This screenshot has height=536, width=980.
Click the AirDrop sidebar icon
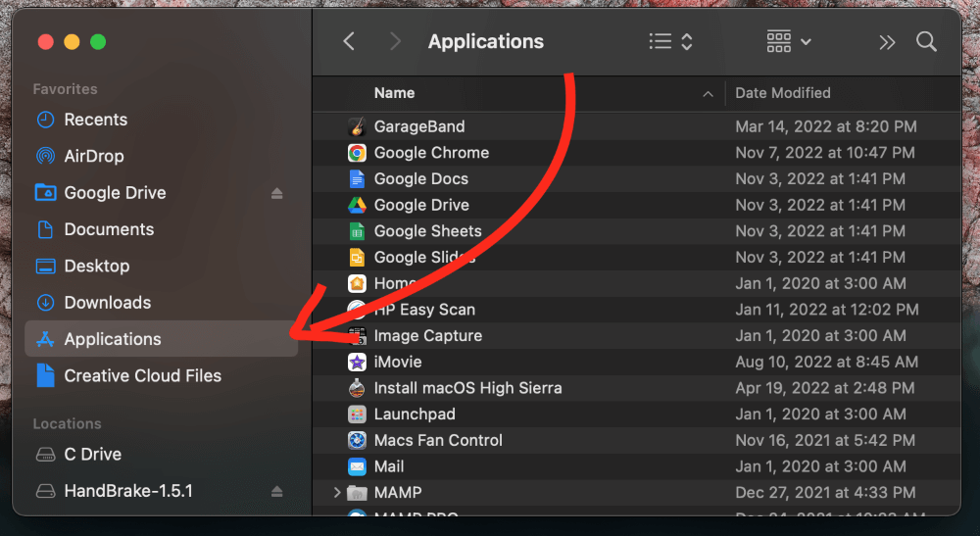45,156
